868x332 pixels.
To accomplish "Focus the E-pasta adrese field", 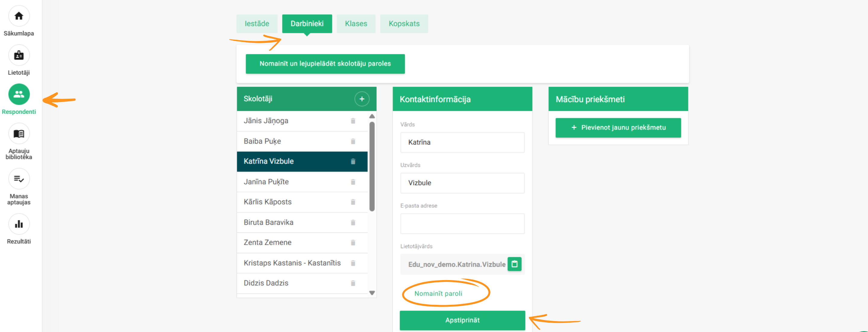I will point(462,223).
